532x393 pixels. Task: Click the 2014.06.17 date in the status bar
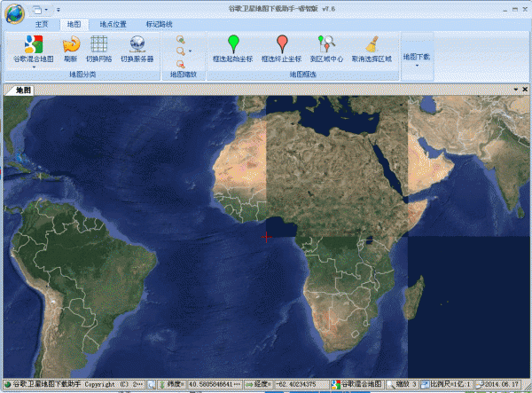(x=501, y=384)
